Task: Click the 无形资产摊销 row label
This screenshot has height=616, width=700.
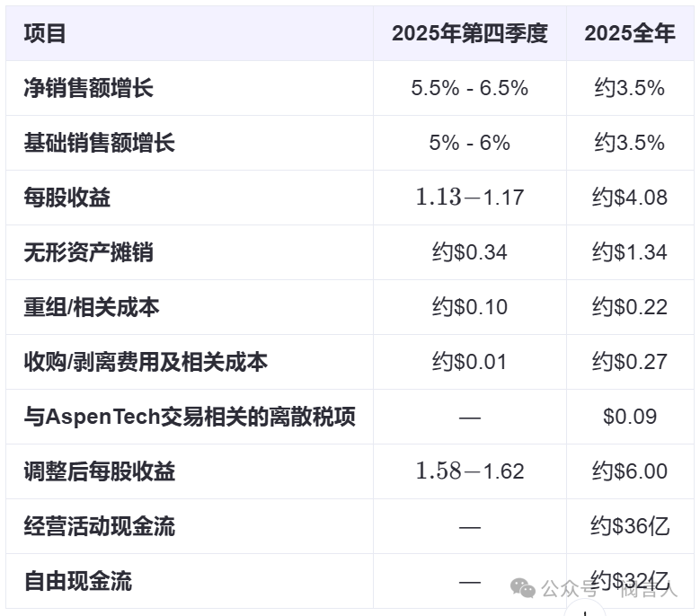Action: [x=89, y=252]
